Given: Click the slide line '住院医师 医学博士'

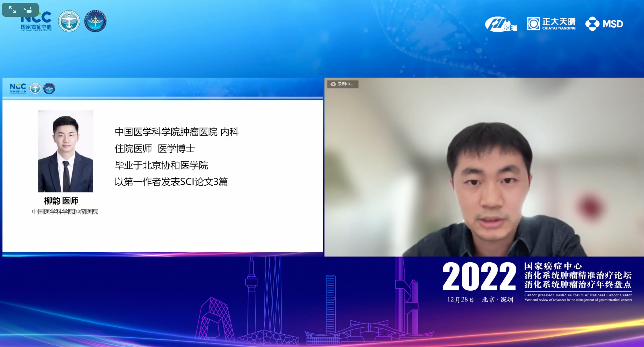Looking at the screenshot, I should (x=155, y=149).
